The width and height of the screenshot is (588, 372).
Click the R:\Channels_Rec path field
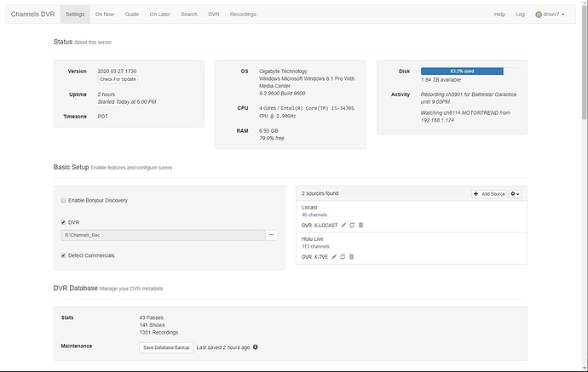(162, 234)
